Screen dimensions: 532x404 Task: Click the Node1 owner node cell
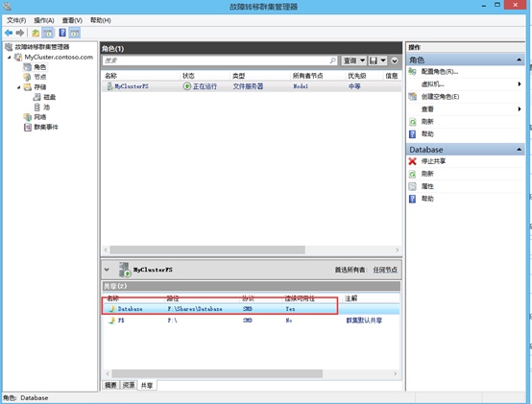click(x=301, y=86)
